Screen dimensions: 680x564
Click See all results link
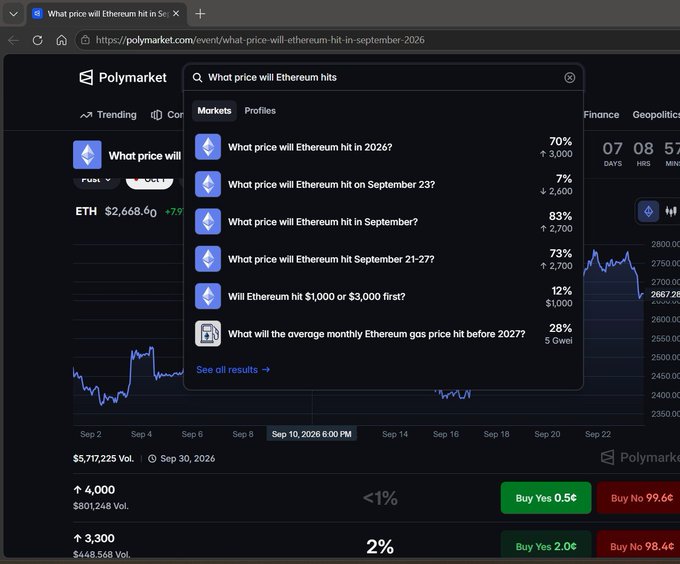click(233, 370)
